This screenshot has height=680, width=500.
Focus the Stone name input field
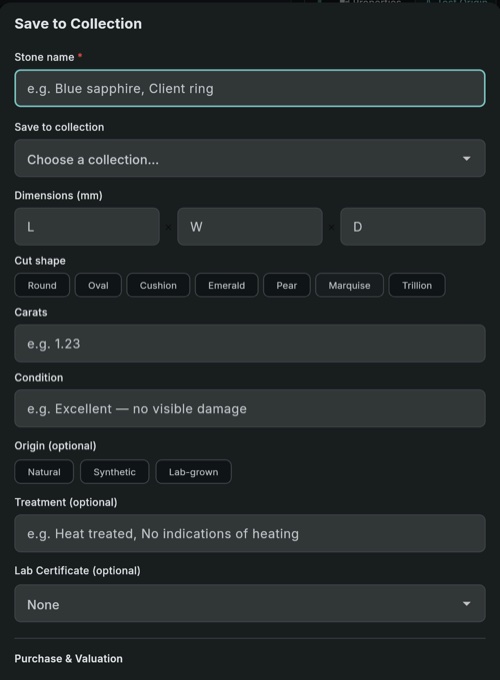[x=250, y=88]
